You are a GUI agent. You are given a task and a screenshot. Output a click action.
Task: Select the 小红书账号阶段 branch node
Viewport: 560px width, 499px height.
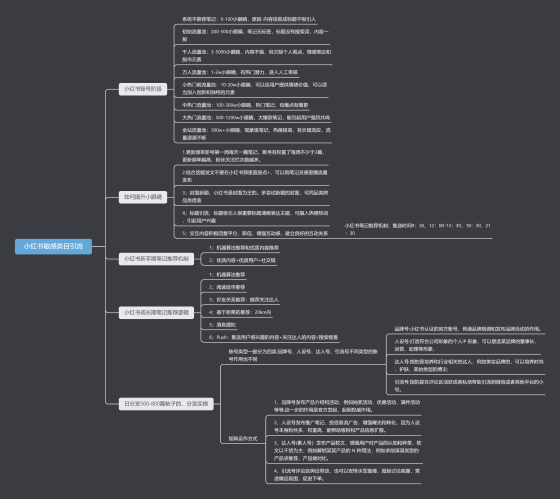[x=143, y=89]
